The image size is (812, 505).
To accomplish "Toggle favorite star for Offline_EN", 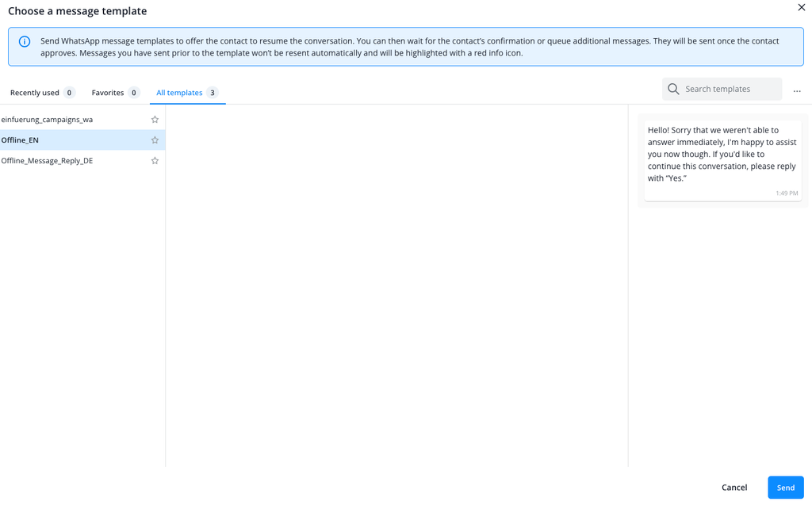I will pos(155,140).
